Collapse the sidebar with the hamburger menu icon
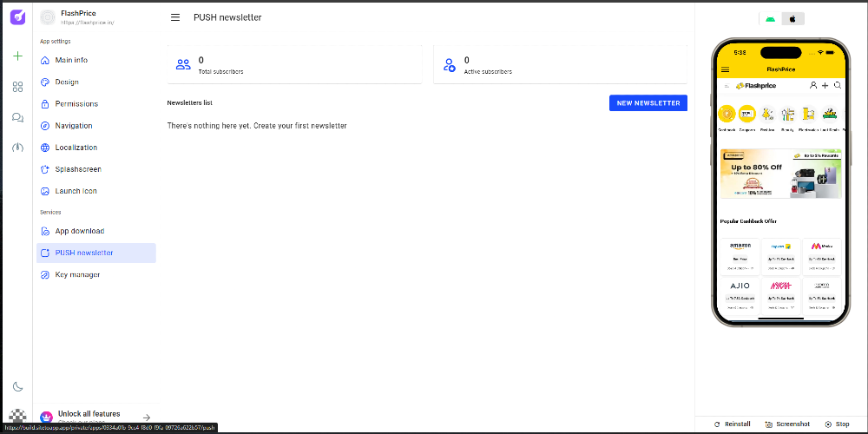The image size is (868, 434). click(175, 17)
